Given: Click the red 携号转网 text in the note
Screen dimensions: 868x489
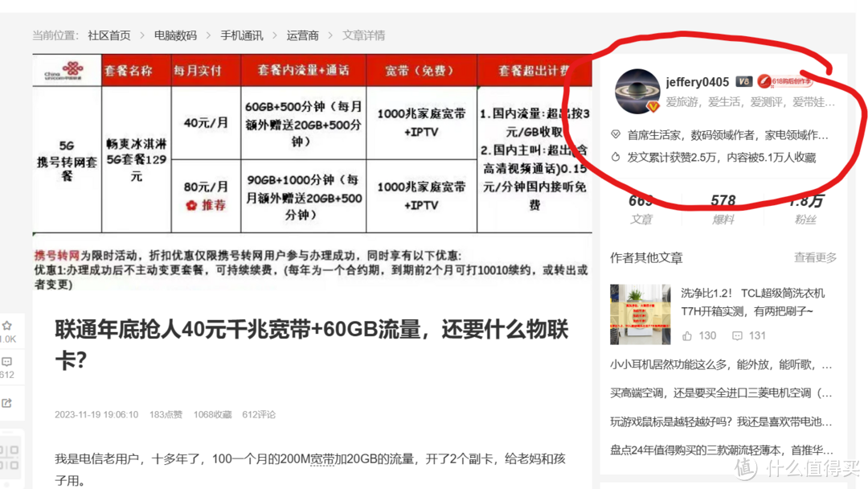Looking at the screenshot, I should coord(57,255).
